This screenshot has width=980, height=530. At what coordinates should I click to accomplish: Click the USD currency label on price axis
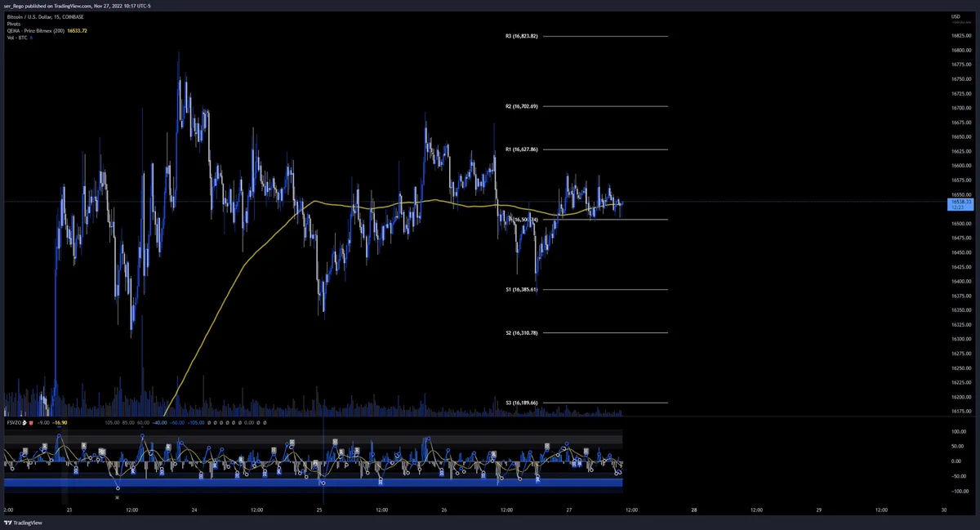955,16
